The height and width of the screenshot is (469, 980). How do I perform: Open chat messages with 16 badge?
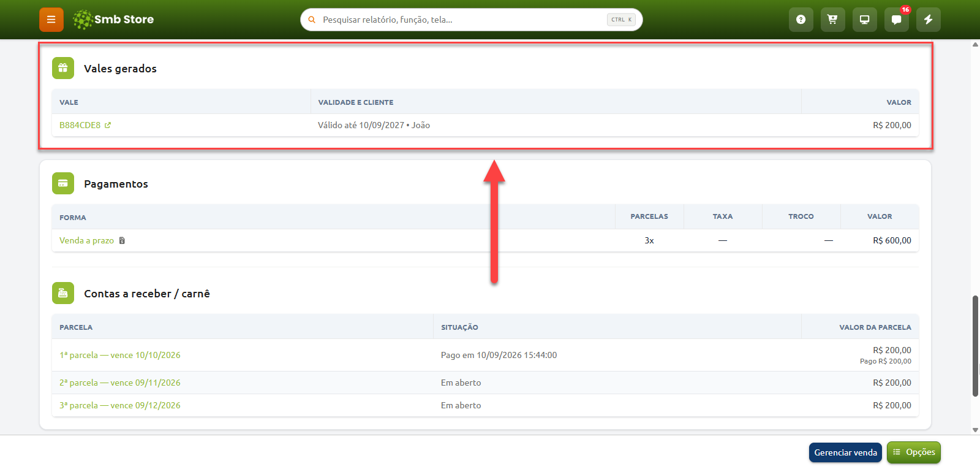pyautogui.click(x=896, y=20)
